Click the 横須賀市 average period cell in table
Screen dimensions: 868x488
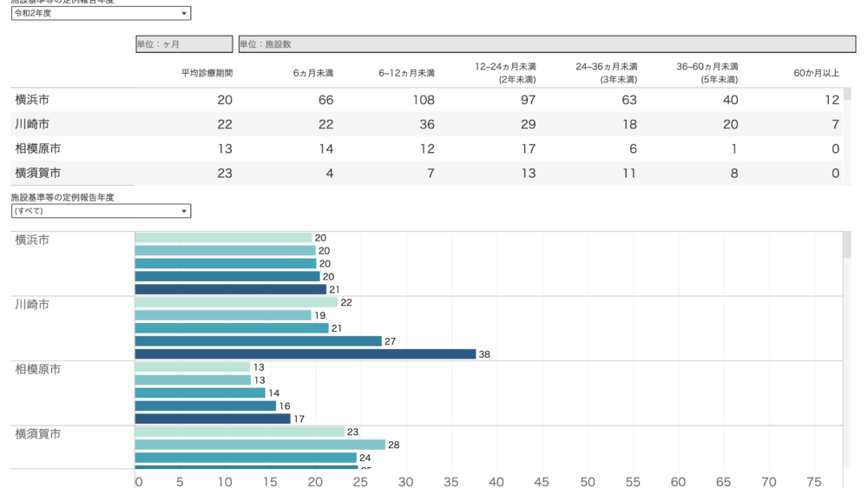[x=224, y=173]
